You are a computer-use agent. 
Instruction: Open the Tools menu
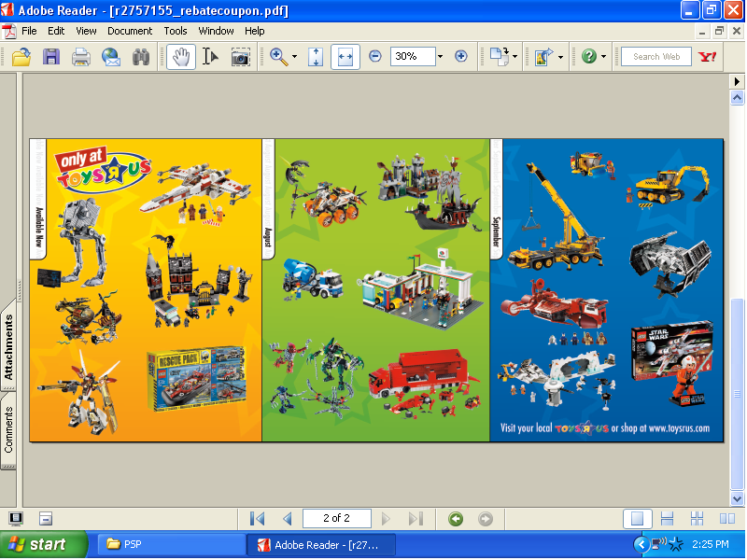(x=176, y=31)
